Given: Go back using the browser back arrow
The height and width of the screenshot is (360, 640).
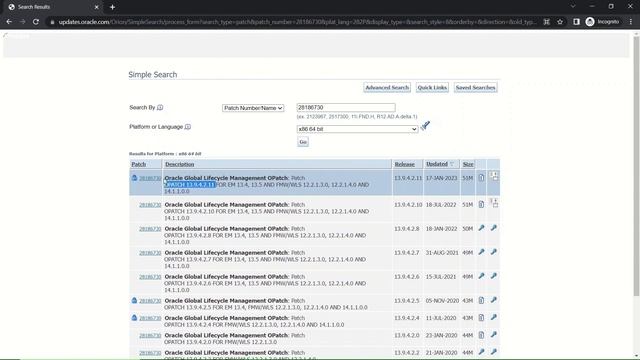Looking at the screenshot, I should 9,22.
